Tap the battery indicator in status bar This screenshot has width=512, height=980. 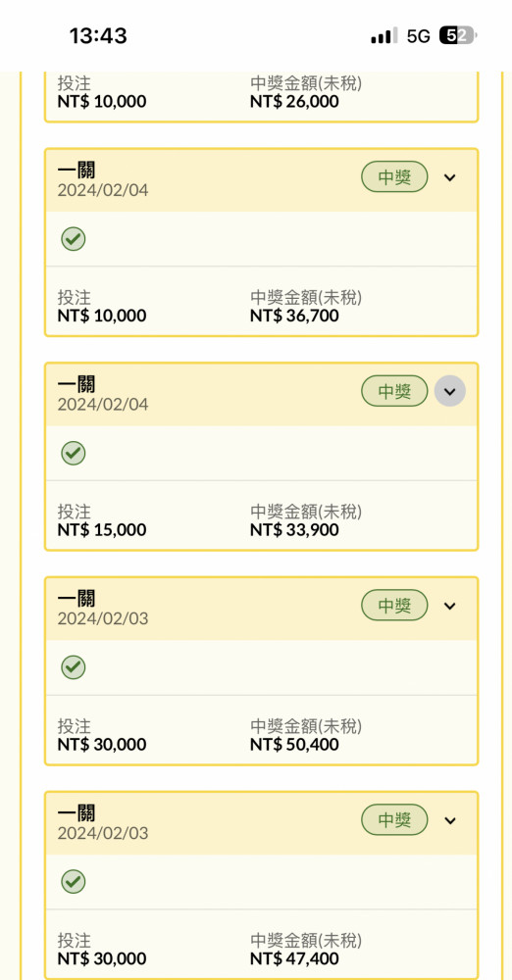(x=457, y=35)
